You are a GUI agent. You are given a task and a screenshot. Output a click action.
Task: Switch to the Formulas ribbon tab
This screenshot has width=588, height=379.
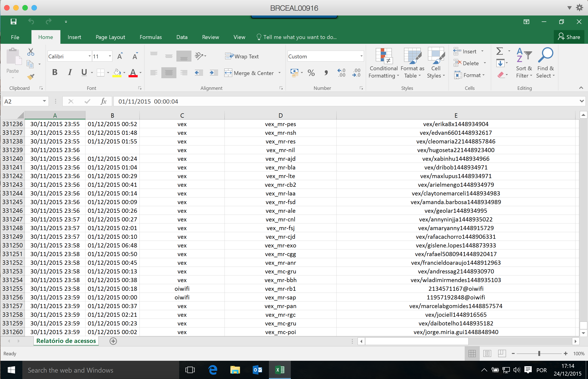click(x=150, y=37)
